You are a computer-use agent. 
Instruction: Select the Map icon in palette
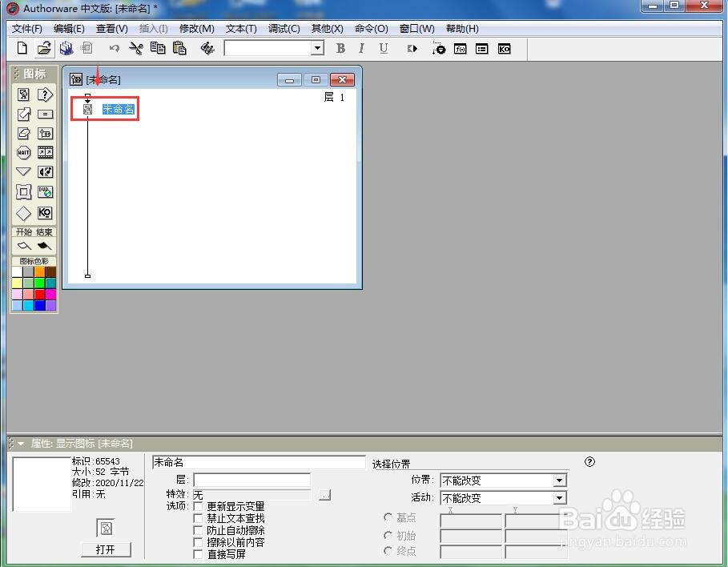pos(45,134)
